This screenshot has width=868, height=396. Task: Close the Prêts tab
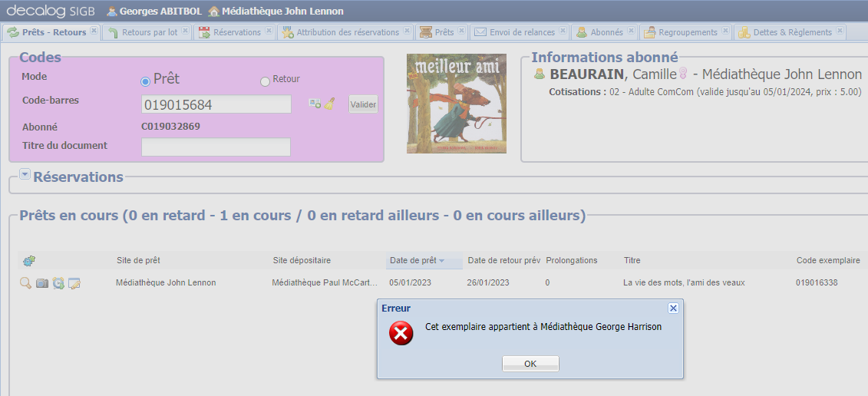point(462,31)
